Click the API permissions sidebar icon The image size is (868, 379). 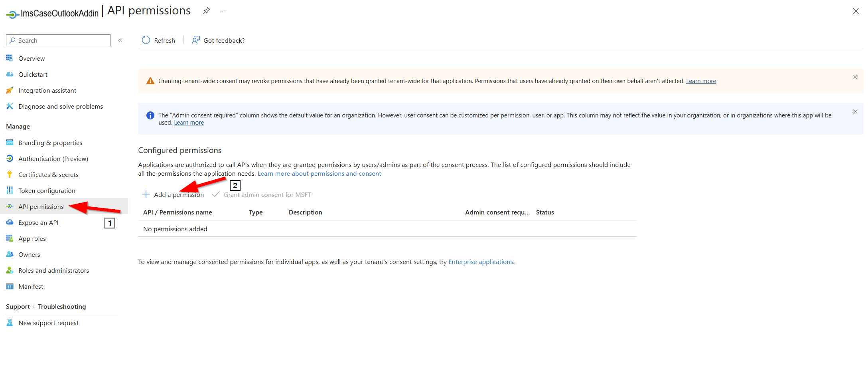10,206
